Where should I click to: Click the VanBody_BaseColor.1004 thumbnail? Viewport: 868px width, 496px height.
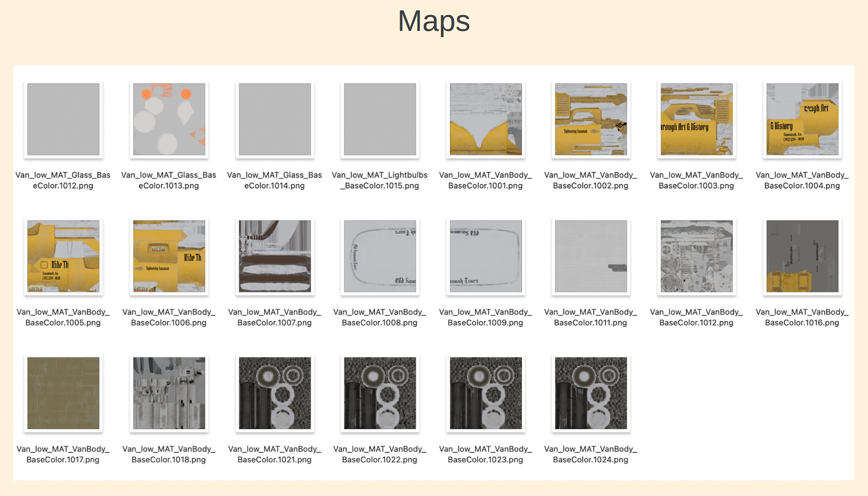[x=802, y=119]
